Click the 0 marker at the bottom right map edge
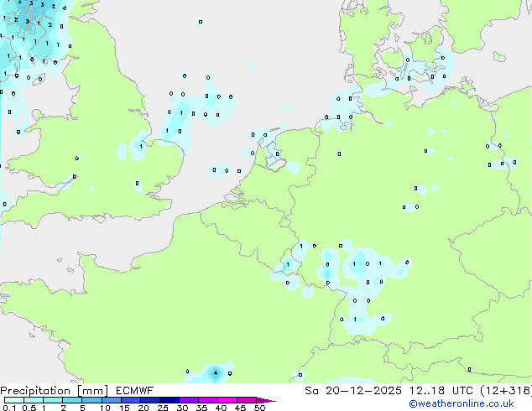Image resolution: width=532 pixels, height=411 pixels. click(468, 369)
